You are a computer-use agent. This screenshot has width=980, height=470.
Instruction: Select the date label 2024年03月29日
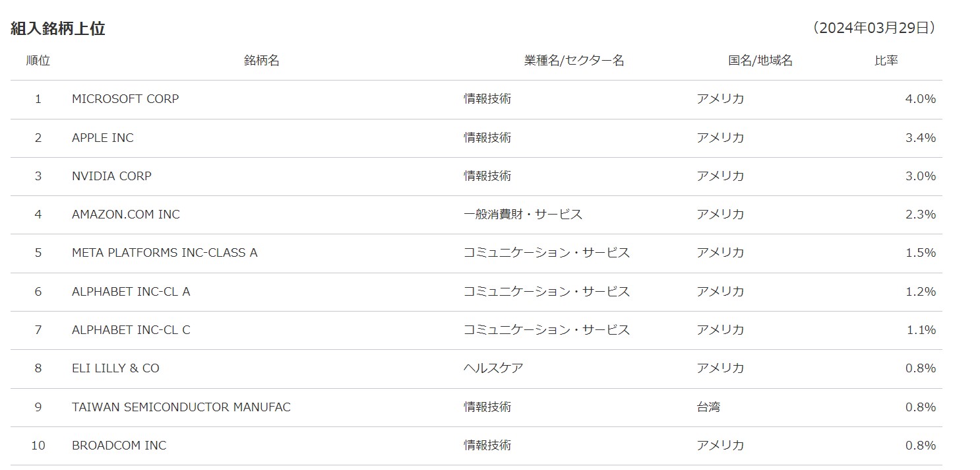[874, 28]
